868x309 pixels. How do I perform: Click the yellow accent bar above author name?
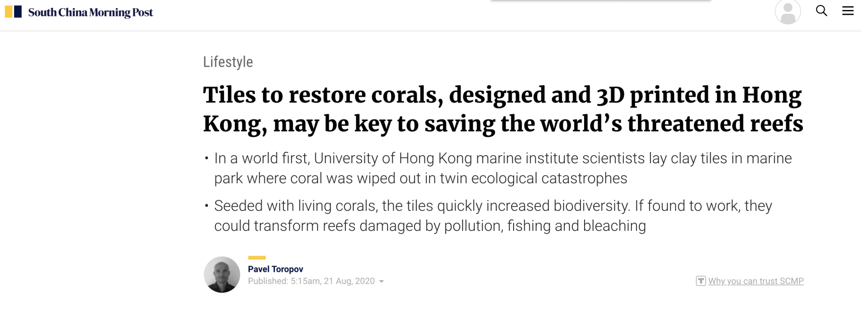pos(257,257)
